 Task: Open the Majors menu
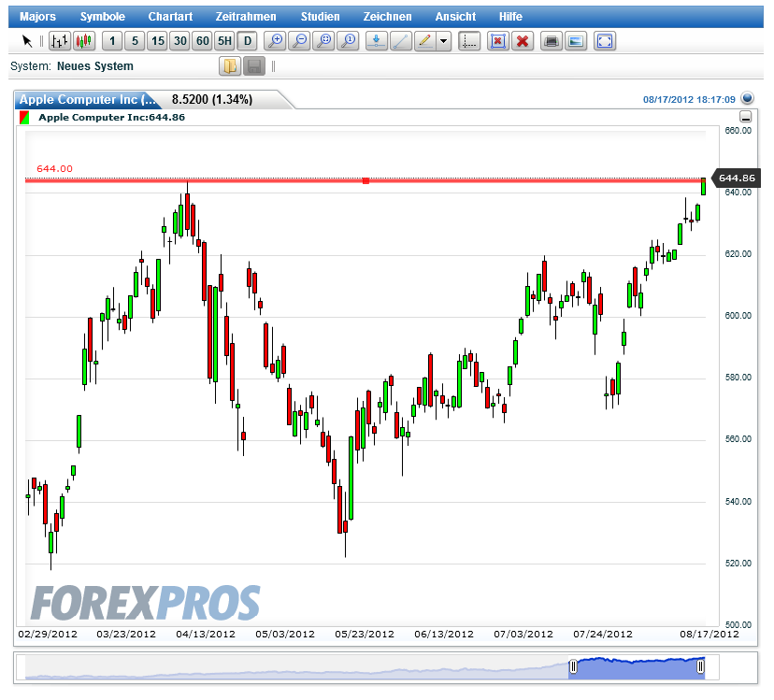(37, 17)
